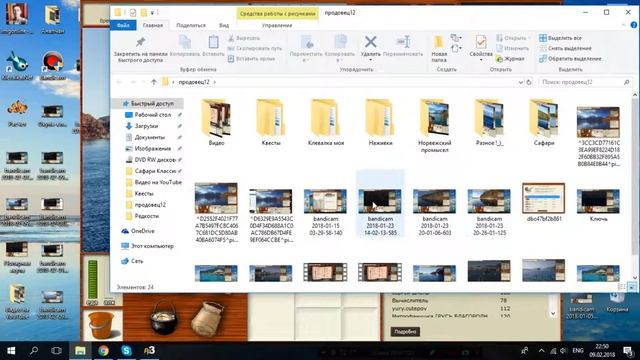Select Сеть in the navigation pane
The height and width of the screenshot is (360, 640).
tap(137, 261)
